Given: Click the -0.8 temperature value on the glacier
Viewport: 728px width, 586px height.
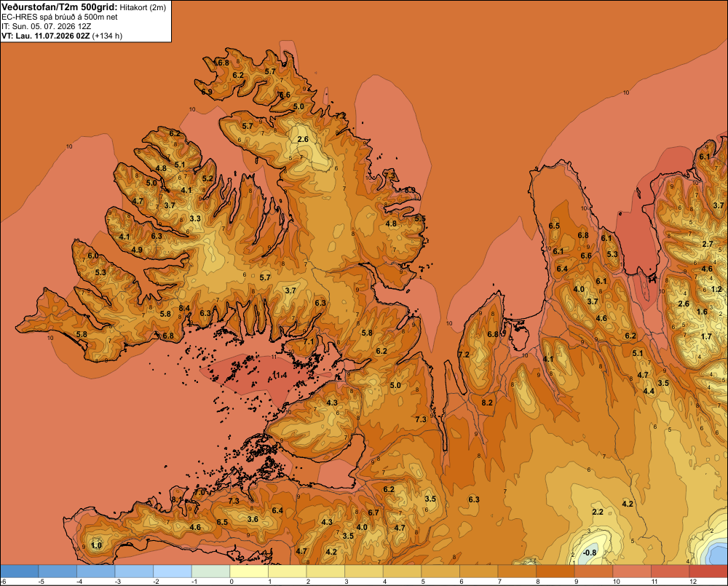Looking at the screenshot, I should click(x=589, y=553).
